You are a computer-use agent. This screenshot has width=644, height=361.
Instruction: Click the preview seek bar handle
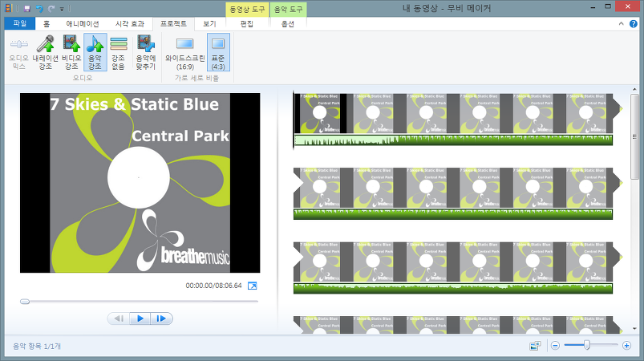[25, 302]
